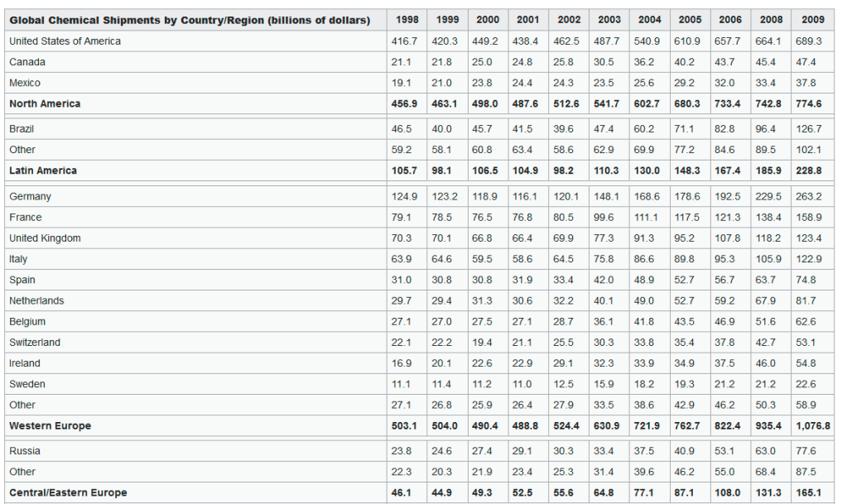Image resolution: width=847 pixels, height=504 pixels.
Task: Select the Switzerland row label
Action: point(35,343)
